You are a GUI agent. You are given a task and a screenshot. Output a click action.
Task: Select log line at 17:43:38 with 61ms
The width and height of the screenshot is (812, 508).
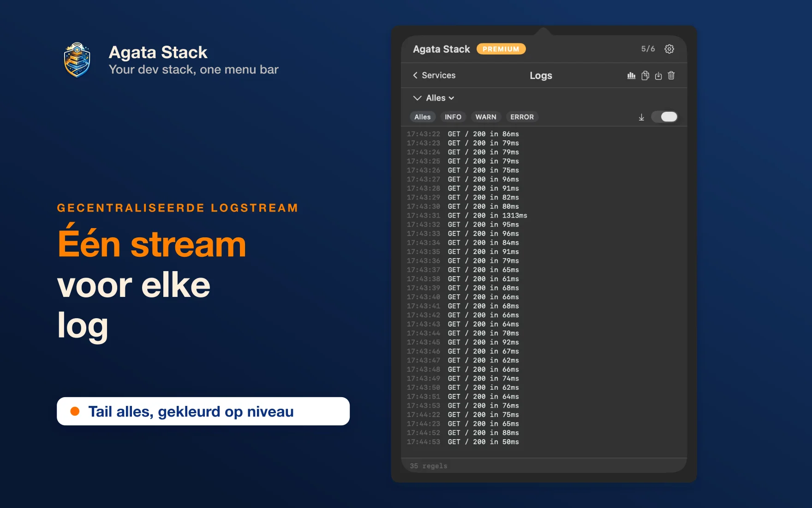[463, 279]
